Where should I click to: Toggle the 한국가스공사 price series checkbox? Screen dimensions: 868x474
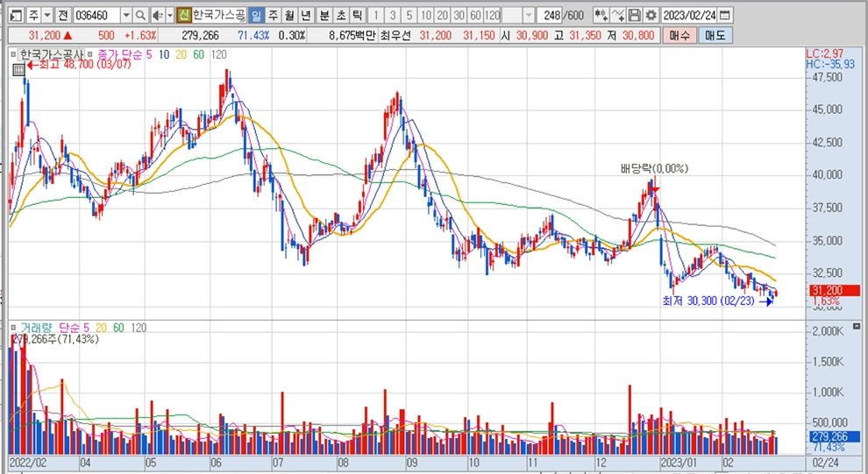click(x=14, y=54)
